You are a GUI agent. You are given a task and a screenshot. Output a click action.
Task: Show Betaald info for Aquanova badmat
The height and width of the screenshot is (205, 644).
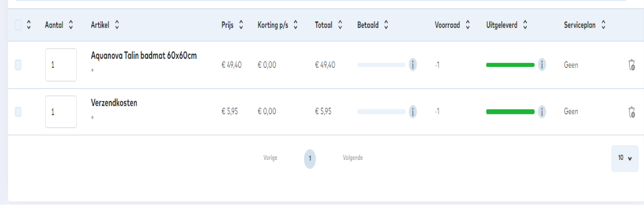(x=412, y=65)
